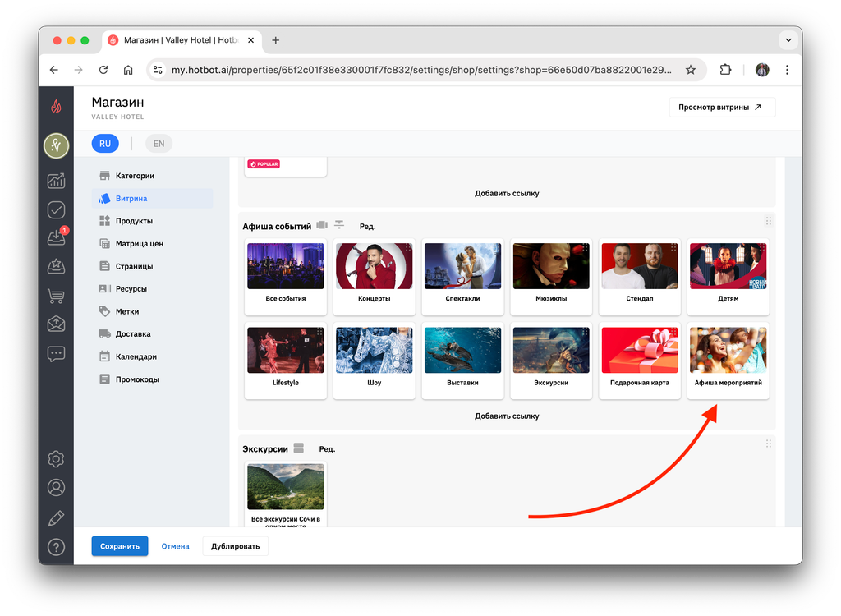Bookmark the page with the star icon
The height and width of the screenshot is (616, 841).
tap(690, 70)
